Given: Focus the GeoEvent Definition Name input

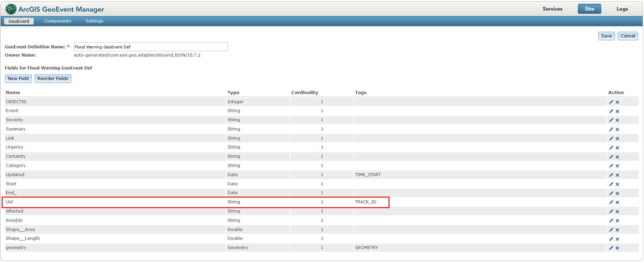Looking at the screenshot, I should click(151, 47).
